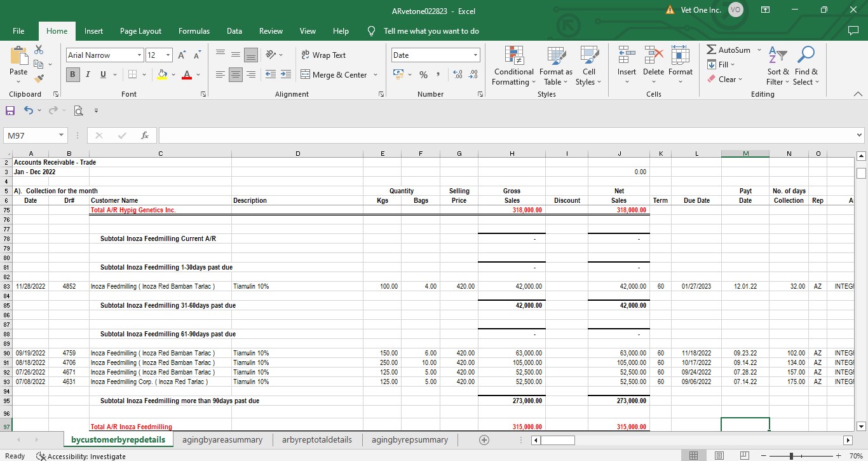This screenshot has width=868, height=461.
Task: Click the Format Painter brush icon
Action: 39,79
